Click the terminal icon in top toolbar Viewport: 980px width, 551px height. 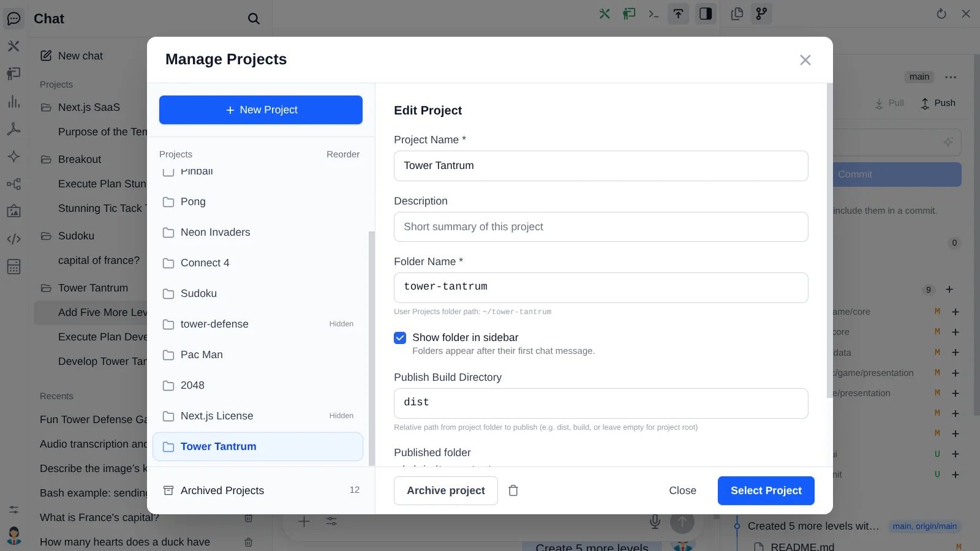pos(654,13)
